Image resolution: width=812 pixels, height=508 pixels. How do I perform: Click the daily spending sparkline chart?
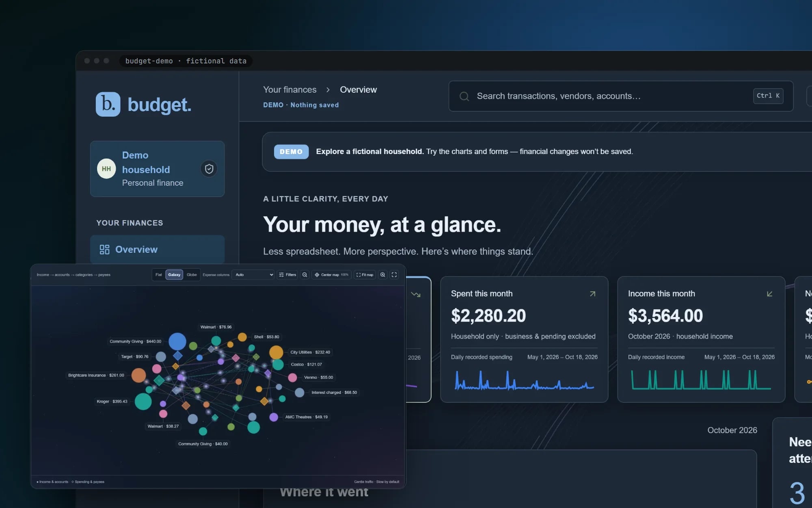pos(524,380)
